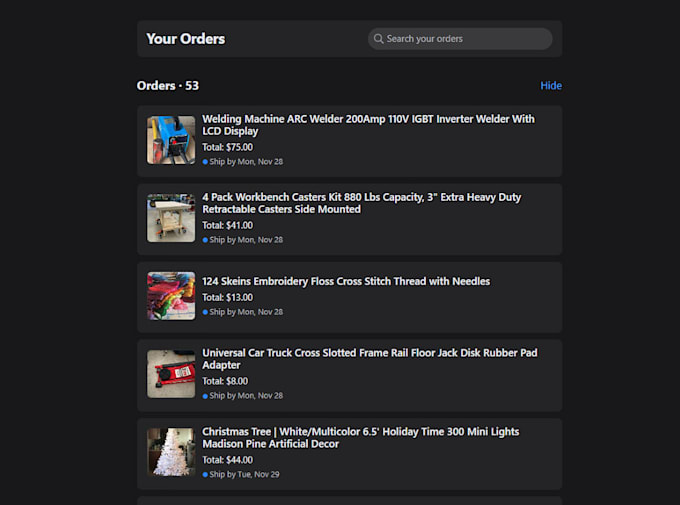Click the search magnifier icon
The height and width of the screenshot is (505, 680).
[379, 39]
